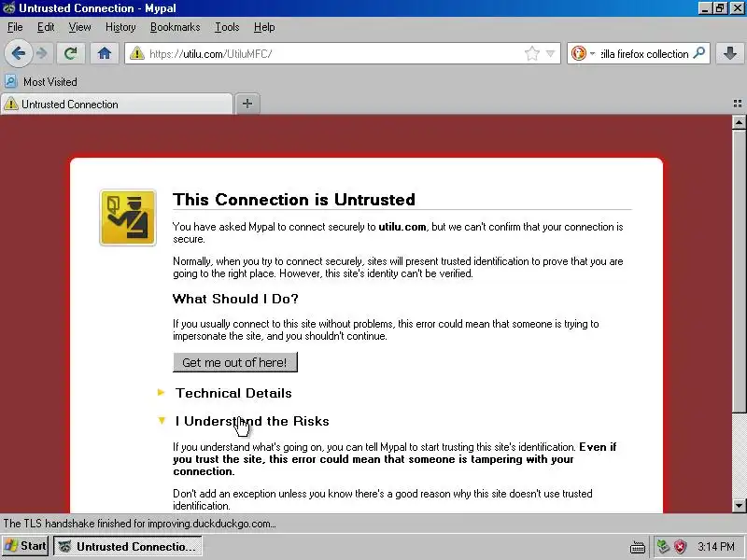747x560 pixels.
Task: Open the Edit menu
Action: [46, 27]
